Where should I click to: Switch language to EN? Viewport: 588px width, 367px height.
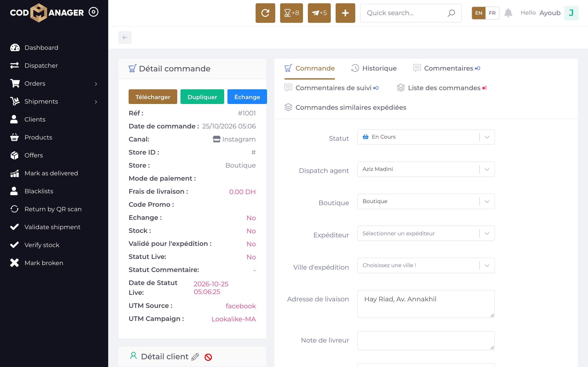479,13
